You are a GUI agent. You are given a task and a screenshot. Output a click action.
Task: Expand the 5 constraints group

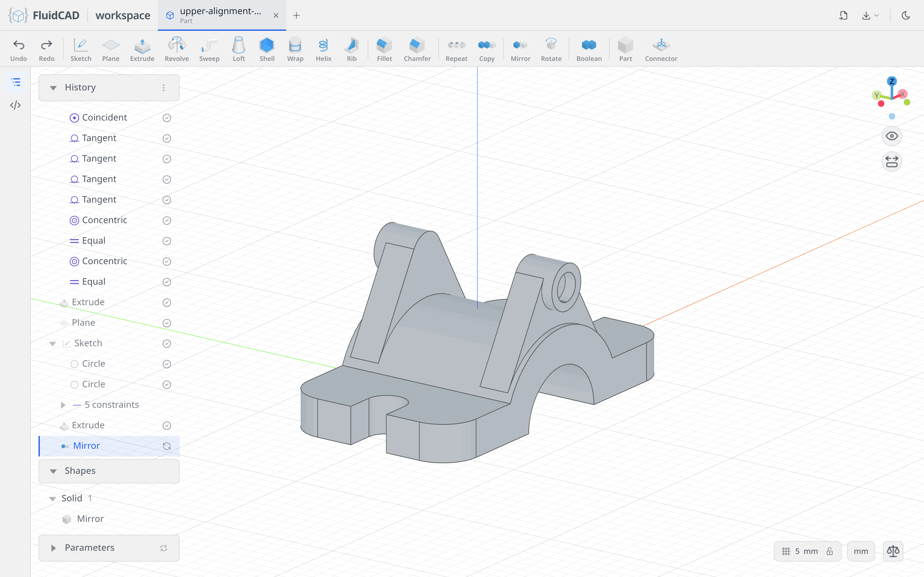coord(63,405)
